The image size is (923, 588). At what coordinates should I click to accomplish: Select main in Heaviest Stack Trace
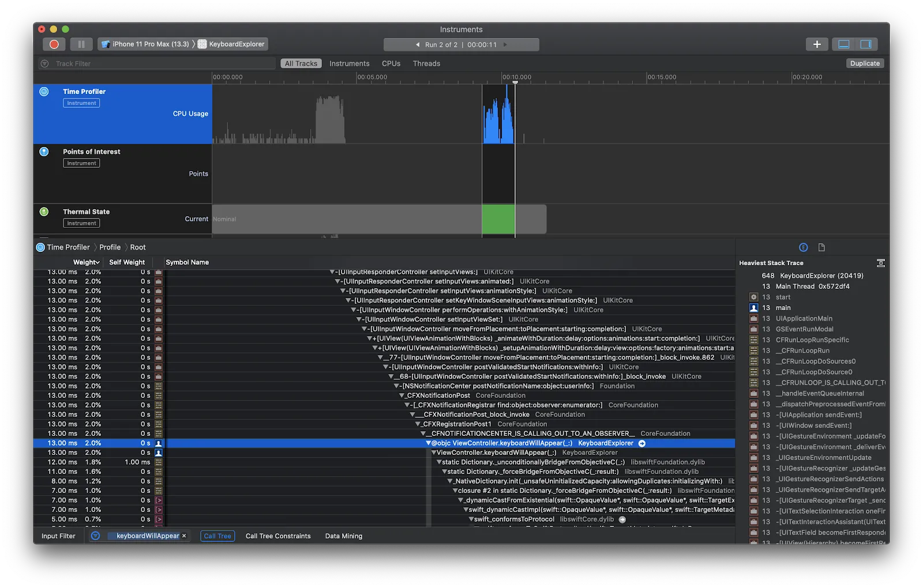click(783, 308)
